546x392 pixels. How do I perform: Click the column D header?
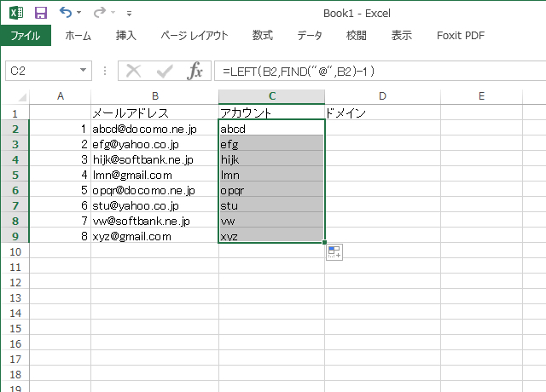click(382, 96)
